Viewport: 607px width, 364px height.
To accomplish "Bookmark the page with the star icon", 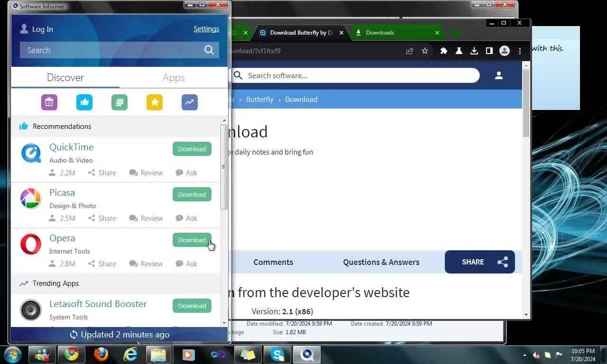I will [x=425, y=51].
